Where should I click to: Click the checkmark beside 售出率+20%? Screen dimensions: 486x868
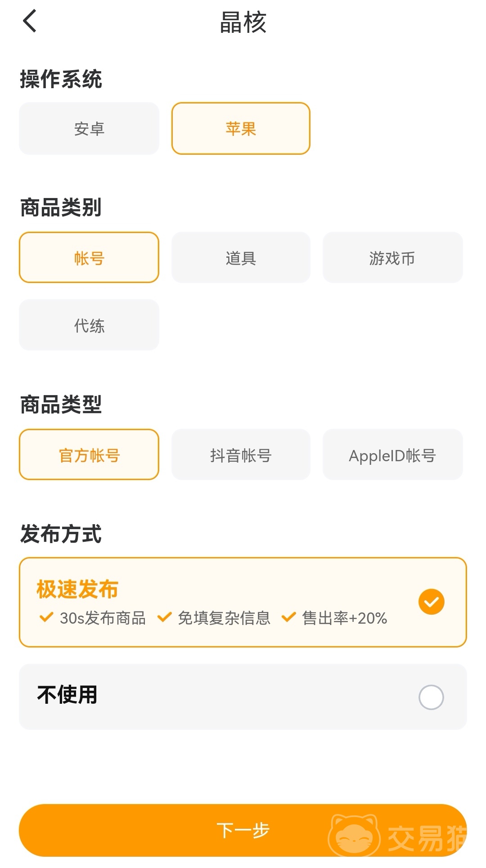click(288, 617)
